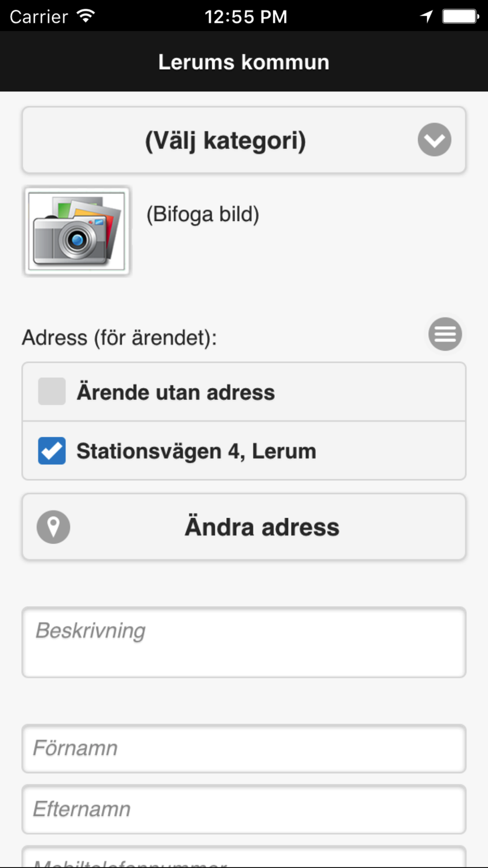Image resolution: width=488 pixels, height=868 pixels.
Task: Tap the battery icon in the status bar
Action: pos(461,17)
